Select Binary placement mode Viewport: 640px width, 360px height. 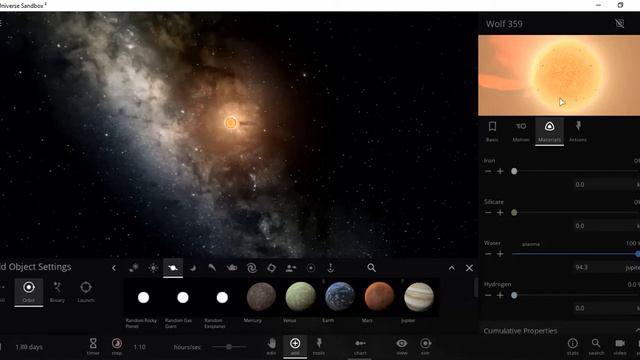point(57,292)
